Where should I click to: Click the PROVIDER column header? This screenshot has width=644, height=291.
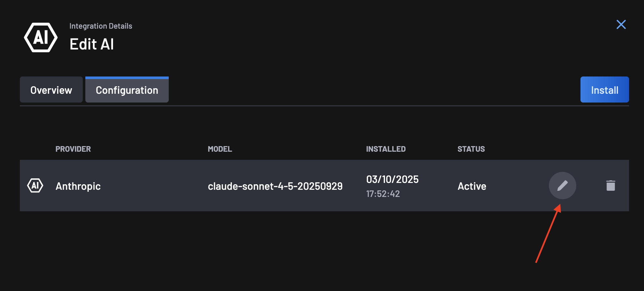73,149
